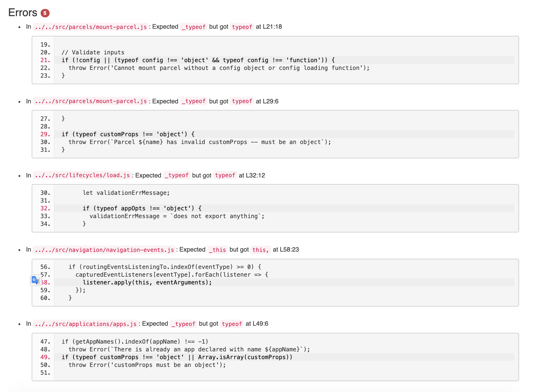Screen dimensions: 540x392
Task: Click the 'at L21:18' location text
Action: coord(269,27)
